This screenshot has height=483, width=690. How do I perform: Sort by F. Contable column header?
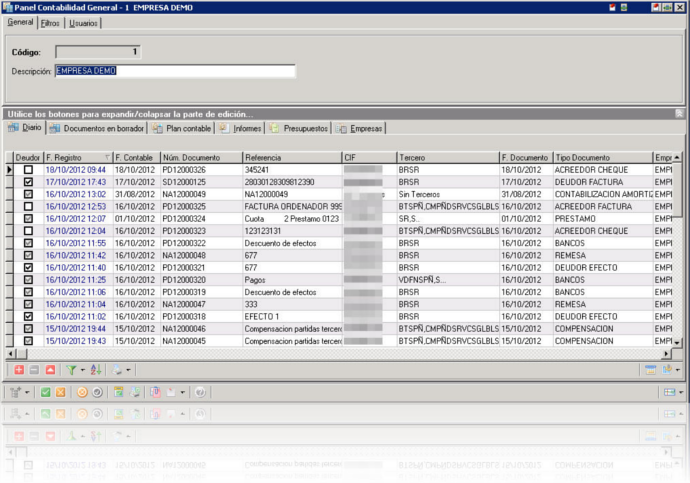[136, 157]
